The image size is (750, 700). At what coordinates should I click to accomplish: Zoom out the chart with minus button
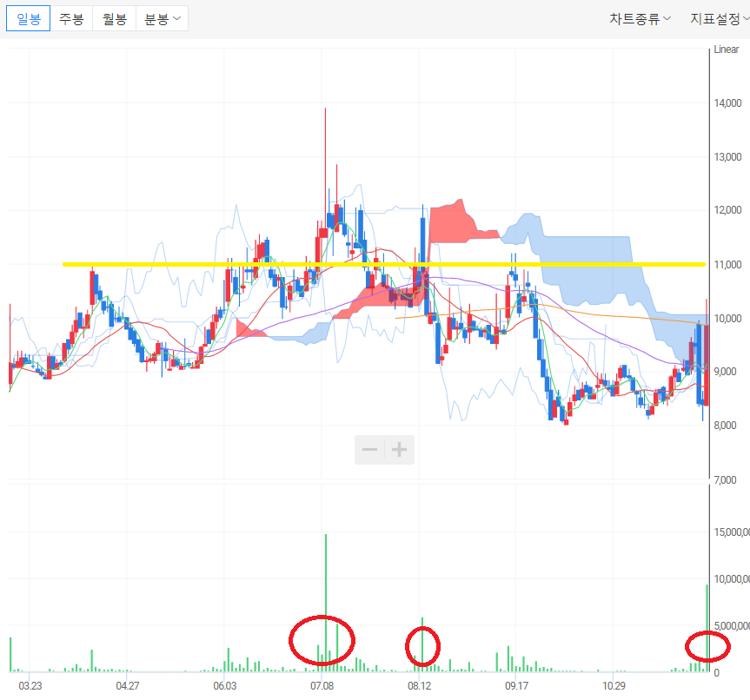point(369,450)
